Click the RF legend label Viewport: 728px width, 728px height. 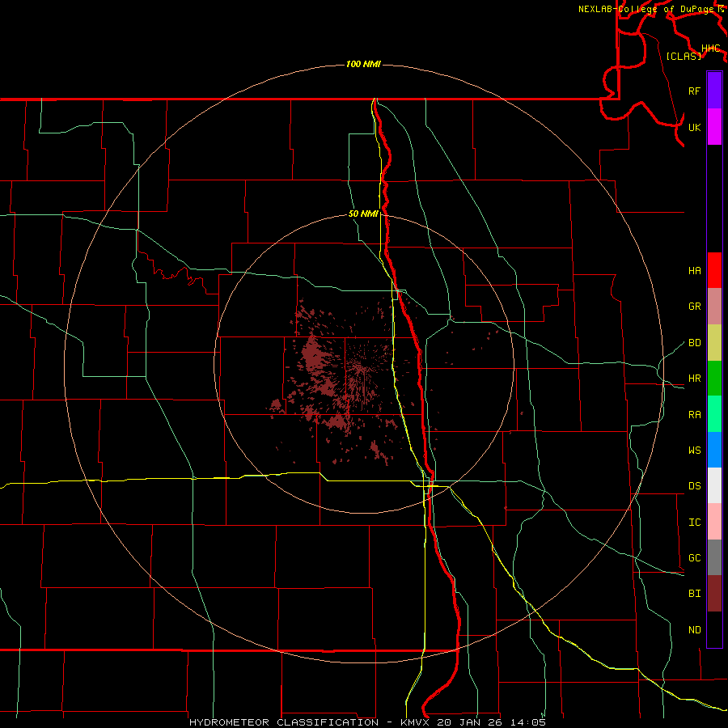click(x=694, y=91)
